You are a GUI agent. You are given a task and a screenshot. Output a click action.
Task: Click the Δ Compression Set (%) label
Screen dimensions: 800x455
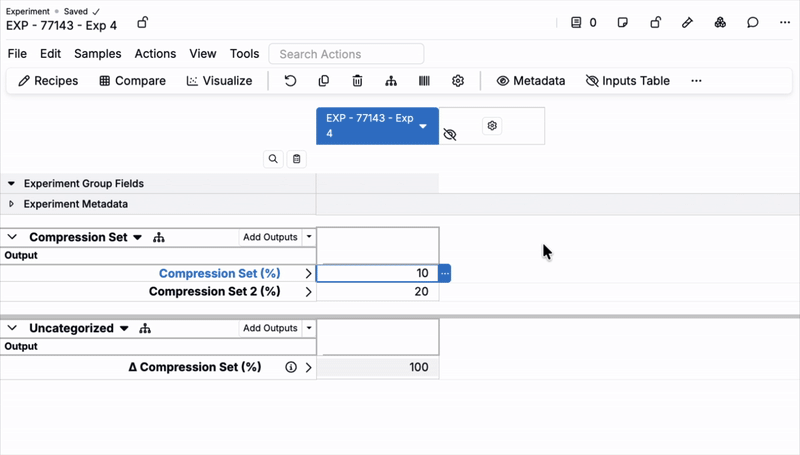[x=194, y=367]
